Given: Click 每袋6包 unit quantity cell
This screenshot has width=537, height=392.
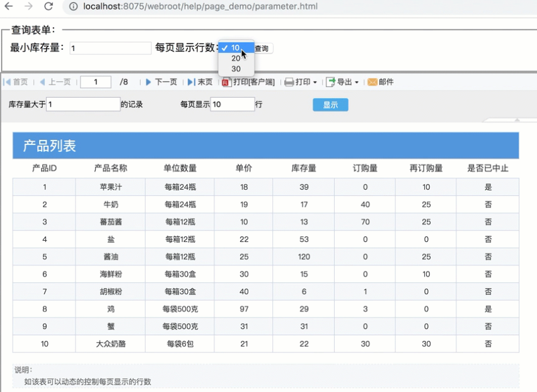Looking at the screenshot, I should 180,343.
